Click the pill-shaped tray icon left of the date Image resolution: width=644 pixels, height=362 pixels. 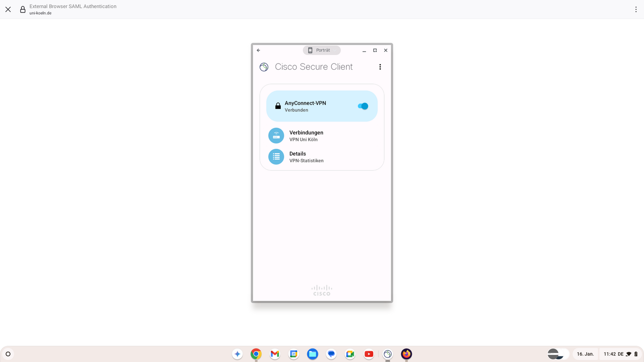[558, 354]
